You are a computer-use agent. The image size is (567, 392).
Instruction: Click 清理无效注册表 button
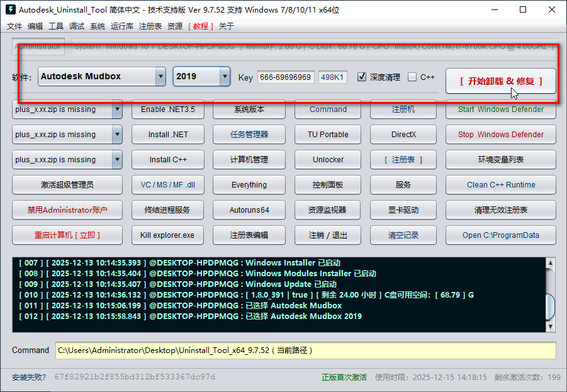click(x=501, y=210)
